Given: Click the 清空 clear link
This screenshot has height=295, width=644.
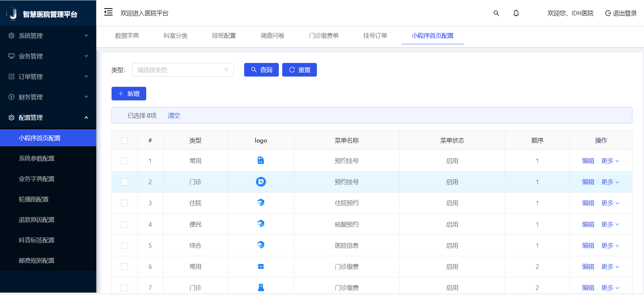Looking at the screenshot, I should pos(174,116).
